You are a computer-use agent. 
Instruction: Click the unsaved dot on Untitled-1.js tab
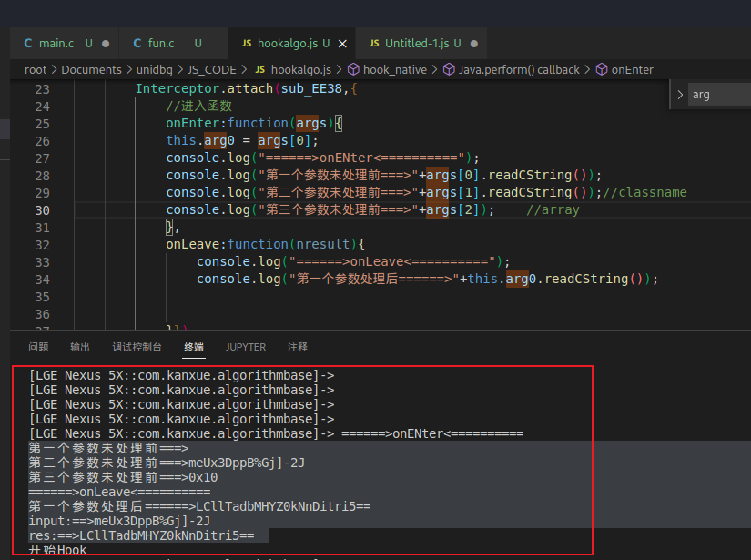click(x=474, y=44)
